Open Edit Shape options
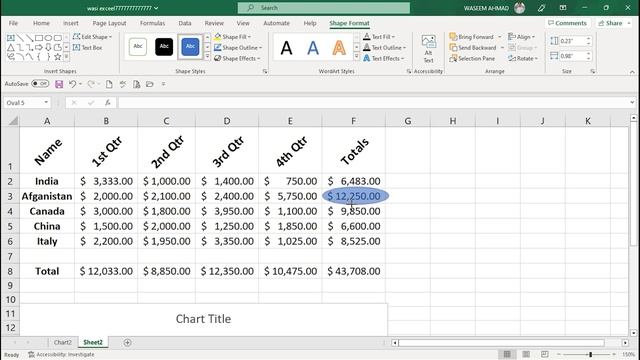Screen dimensions: 640x360 (92, 37)
